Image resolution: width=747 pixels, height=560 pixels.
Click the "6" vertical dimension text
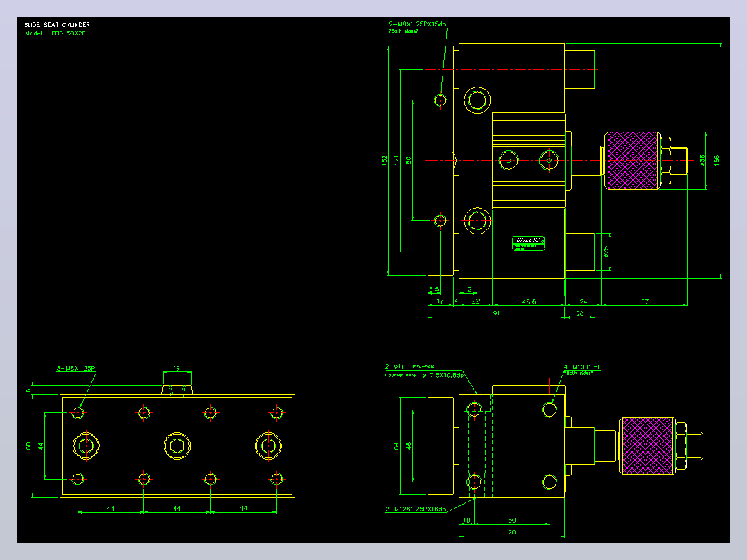click(28, 390)
